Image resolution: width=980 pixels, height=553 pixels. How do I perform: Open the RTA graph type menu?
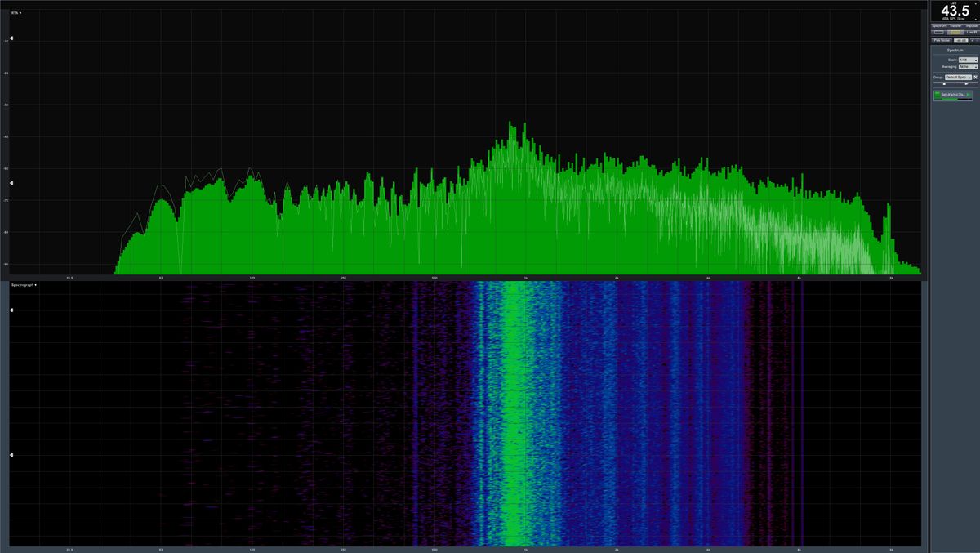click(x=16, y=13)
